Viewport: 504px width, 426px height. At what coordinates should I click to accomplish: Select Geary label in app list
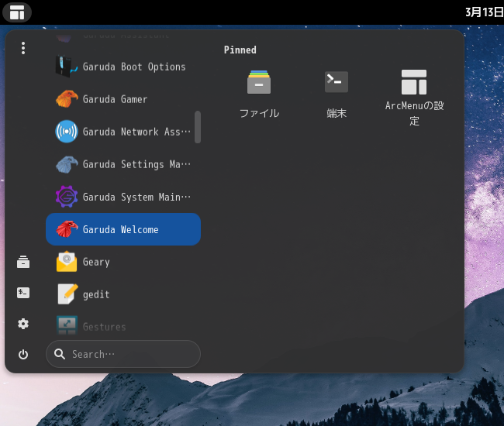coord(96,263)
